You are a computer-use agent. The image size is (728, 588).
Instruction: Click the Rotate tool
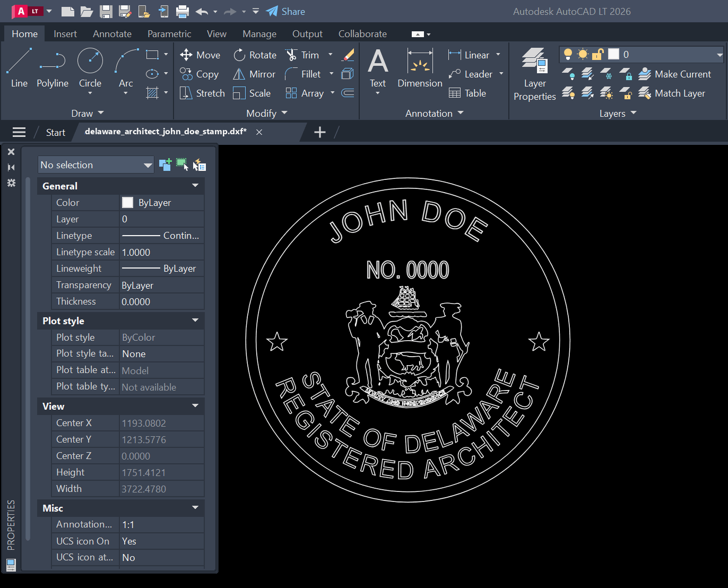(255, 55)
